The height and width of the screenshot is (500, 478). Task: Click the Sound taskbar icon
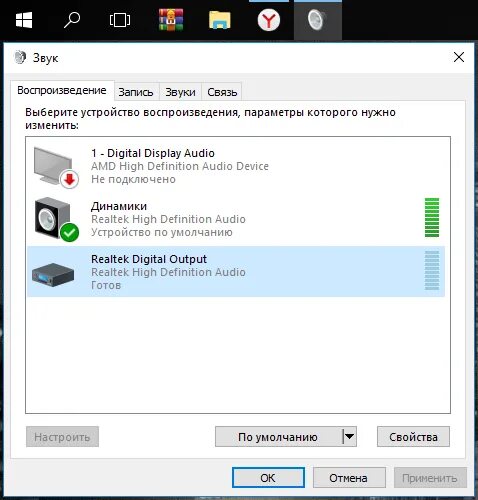point(317,20)
